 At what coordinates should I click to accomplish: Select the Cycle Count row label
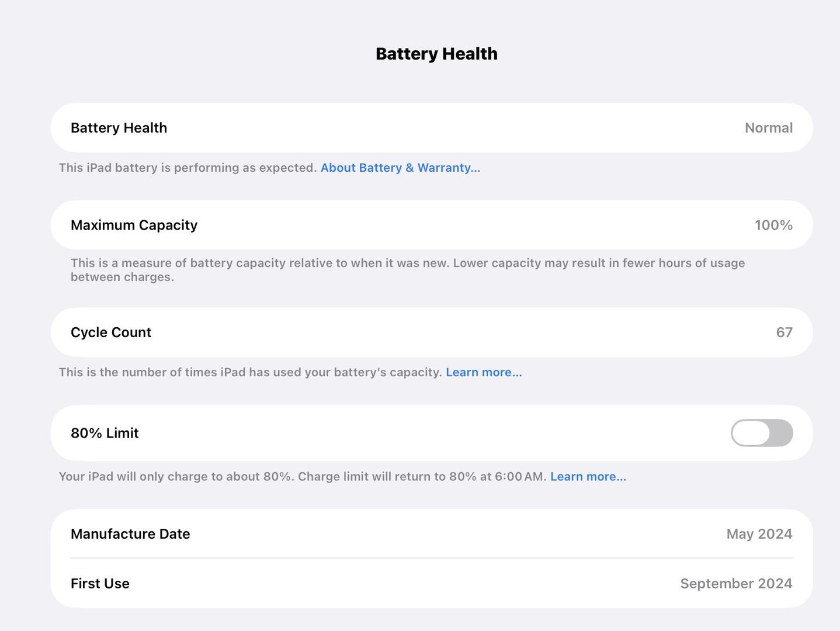click(x=111, y=332)
